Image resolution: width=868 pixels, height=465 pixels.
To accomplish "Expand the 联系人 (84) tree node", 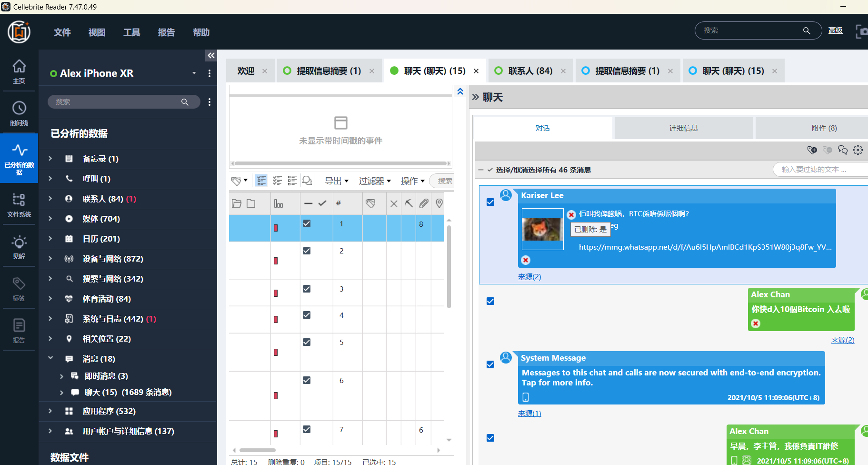I will (x=50, y=199).
